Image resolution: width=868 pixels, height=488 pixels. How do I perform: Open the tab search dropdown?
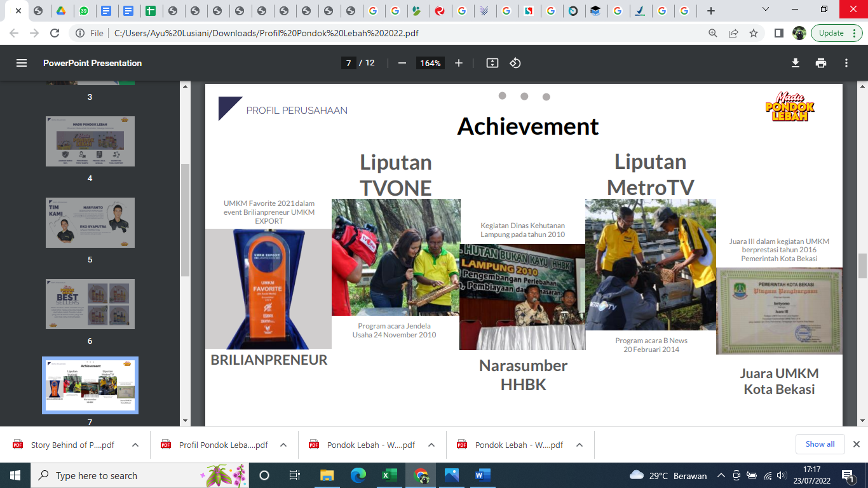[766, 10]
